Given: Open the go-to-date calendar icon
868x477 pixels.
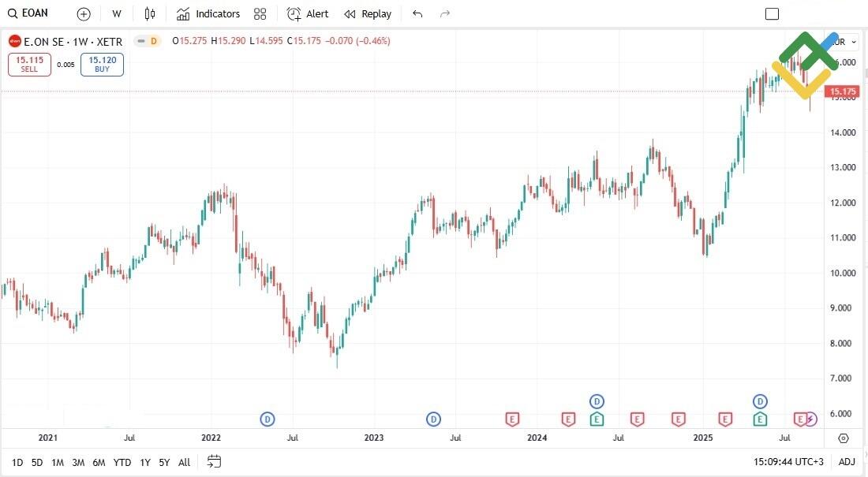Looking at the screenshot, I should tap(213, 463).
